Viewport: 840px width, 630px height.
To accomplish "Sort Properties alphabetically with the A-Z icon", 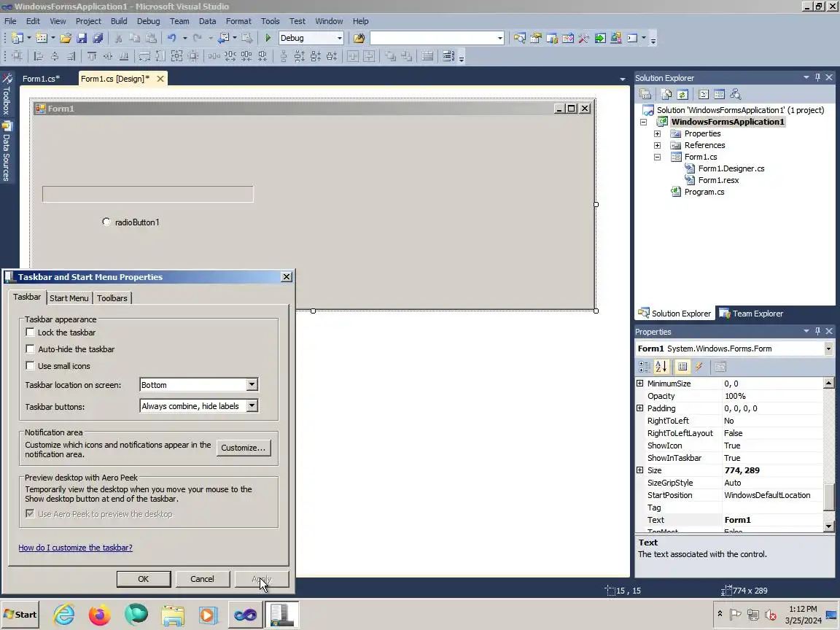I will tap(661, 367).
